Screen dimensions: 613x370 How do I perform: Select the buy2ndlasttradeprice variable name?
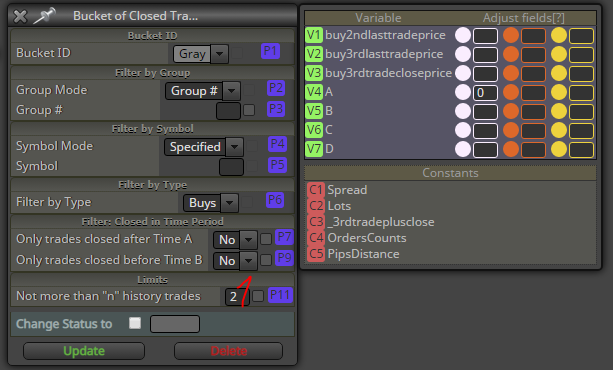coord(385,35)
